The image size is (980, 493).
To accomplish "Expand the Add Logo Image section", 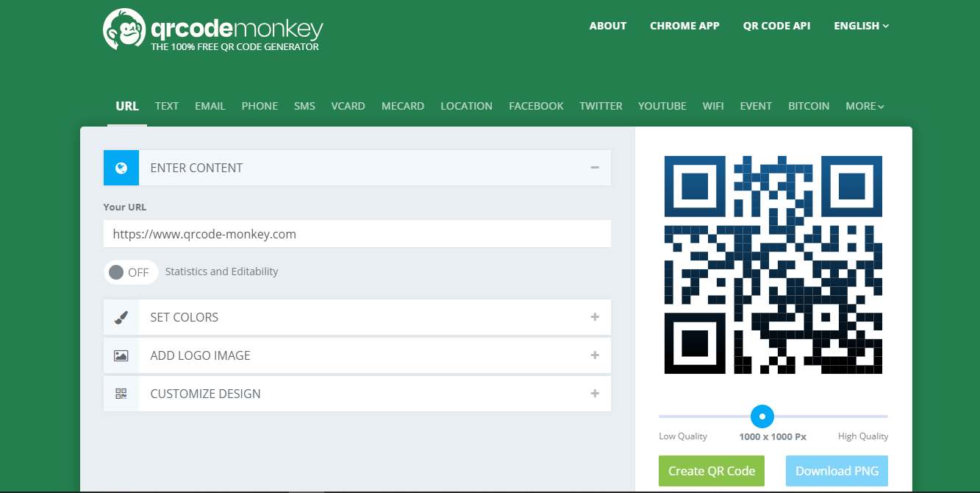I will point(595,355).
